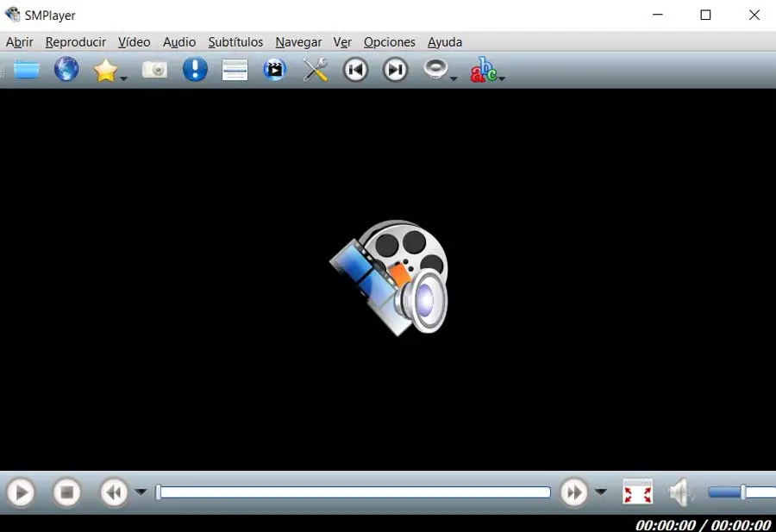Expand the abc subtitles track dropdown
This screenshot has height=532, width=776.
[501, 78]
